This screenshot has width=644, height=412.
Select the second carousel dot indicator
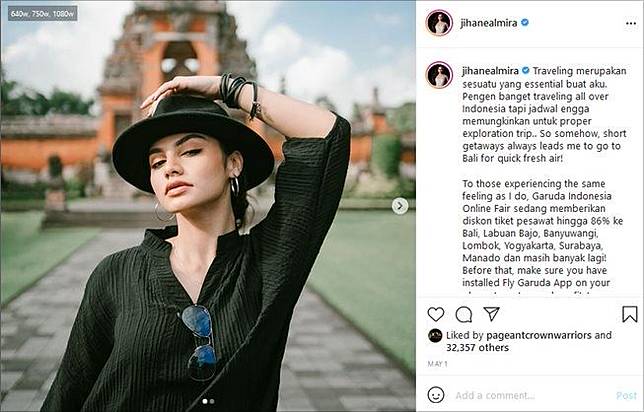point(212,401)
